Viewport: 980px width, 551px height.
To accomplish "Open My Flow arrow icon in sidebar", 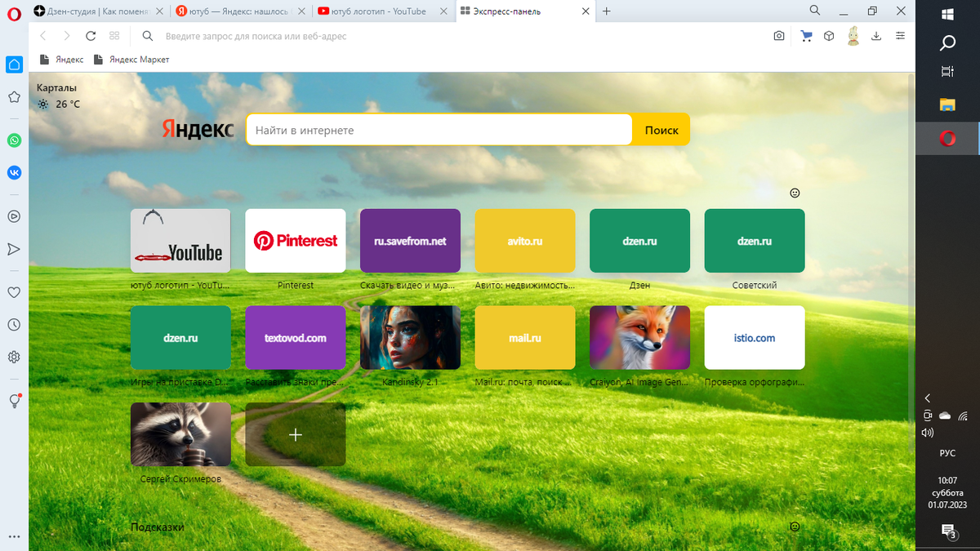I will (x=14, y=249).
